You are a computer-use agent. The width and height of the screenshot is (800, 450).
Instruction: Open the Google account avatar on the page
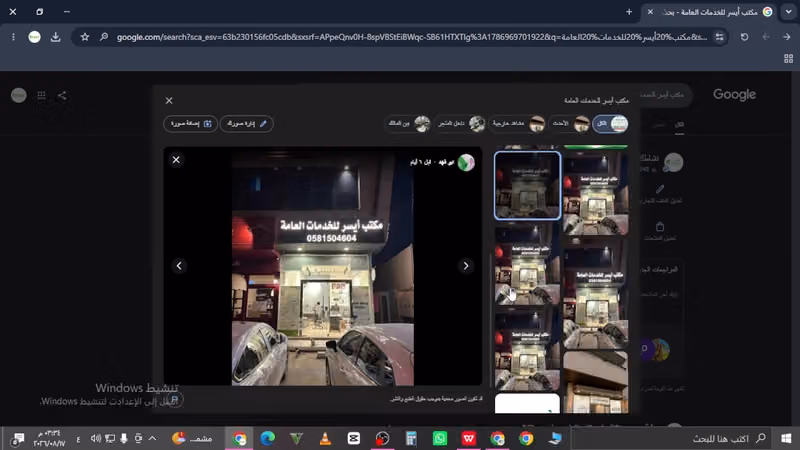(19, 95)
